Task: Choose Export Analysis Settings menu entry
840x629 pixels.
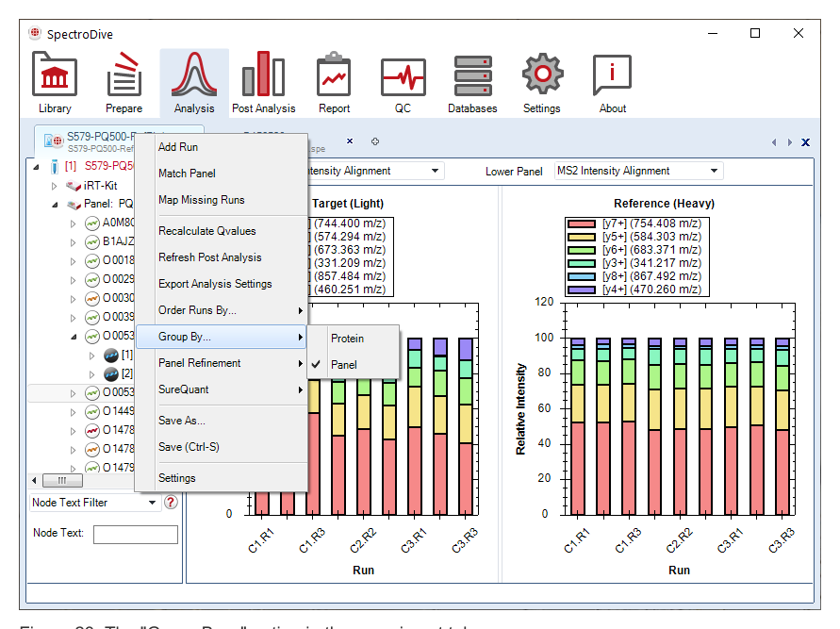Action: (221, 284)
